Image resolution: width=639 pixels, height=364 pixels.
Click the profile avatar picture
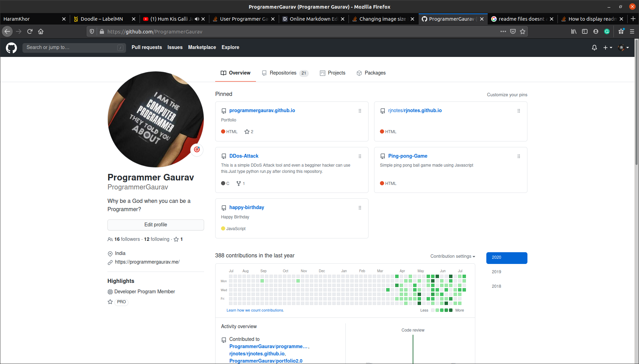(156, 119)
